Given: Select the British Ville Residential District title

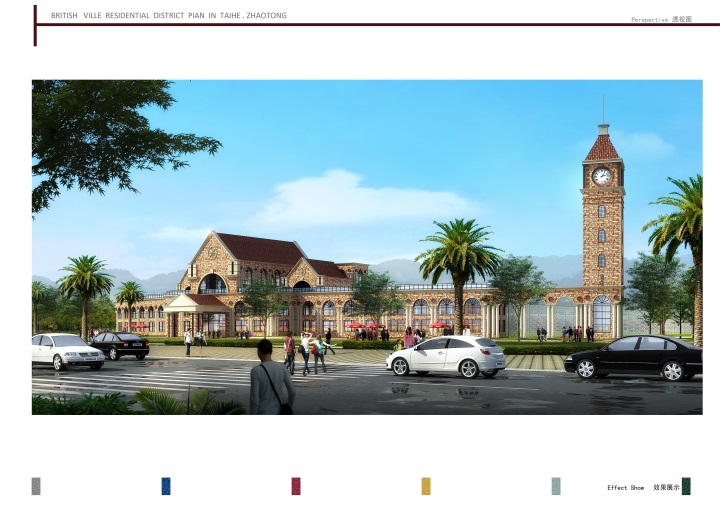Looking at the screenshot, I should (168, 16).
